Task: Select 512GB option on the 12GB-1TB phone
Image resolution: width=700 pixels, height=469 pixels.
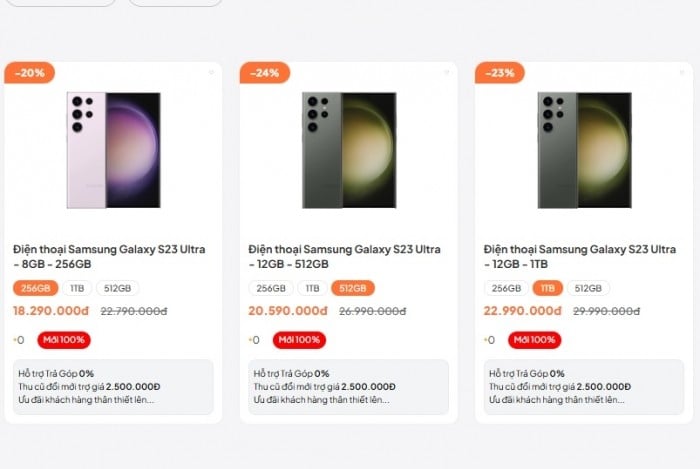Action: [587, 288]
